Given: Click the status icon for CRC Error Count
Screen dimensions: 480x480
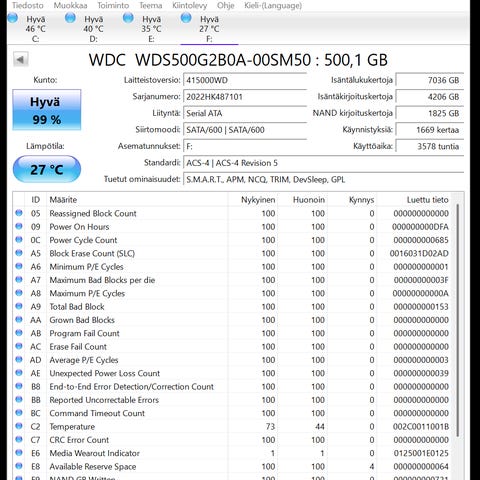Looking at the screenshot, I should (19, 439).
